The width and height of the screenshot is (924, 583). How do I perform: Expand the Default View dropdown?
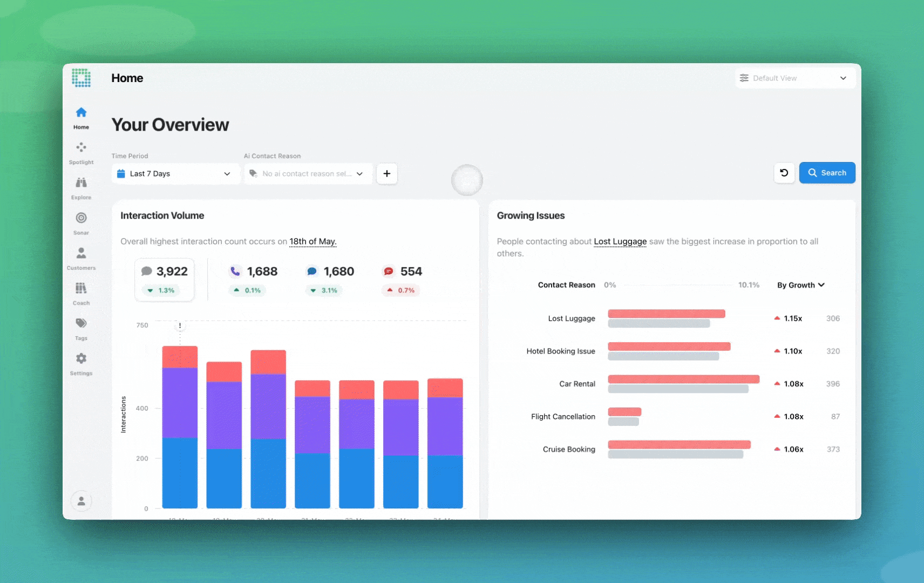coord(795,78)
